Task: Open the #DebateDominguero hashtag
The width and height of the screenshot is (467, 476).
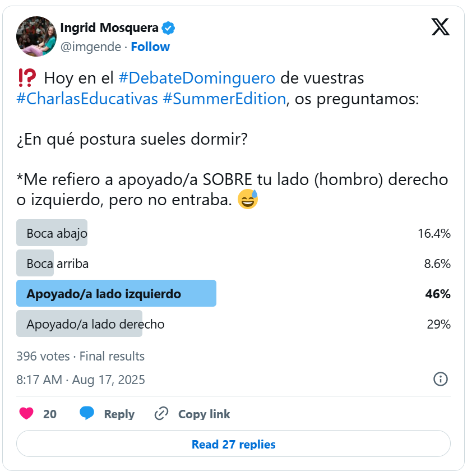Action: [197, 77]
